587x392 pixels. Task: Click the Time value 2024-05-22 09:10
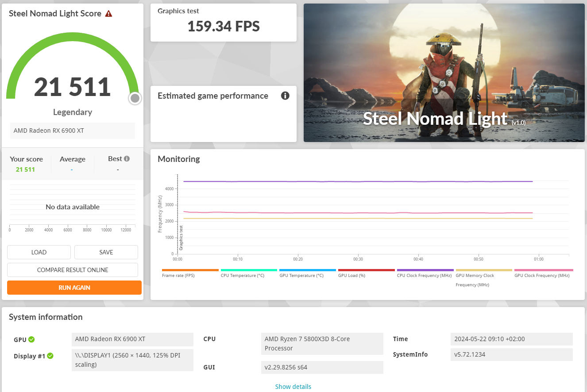coord(512,339)
